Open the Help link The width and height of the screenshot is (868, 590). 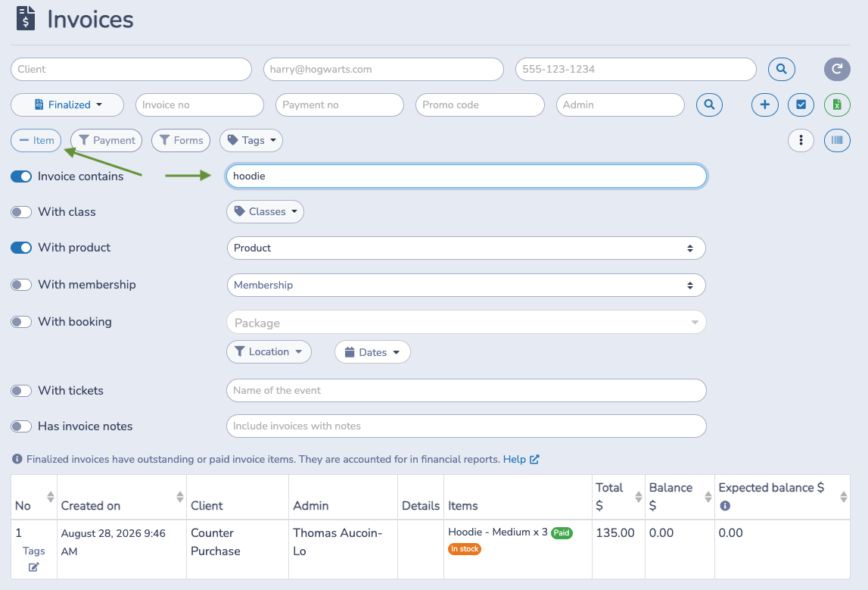tap(521, 459)
